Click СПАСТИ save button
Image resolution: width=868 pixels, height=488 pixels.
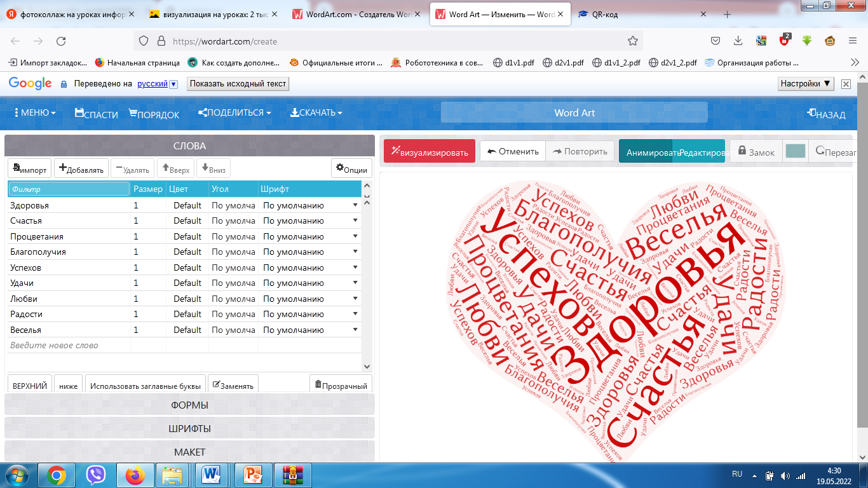[x=97, y=114]
